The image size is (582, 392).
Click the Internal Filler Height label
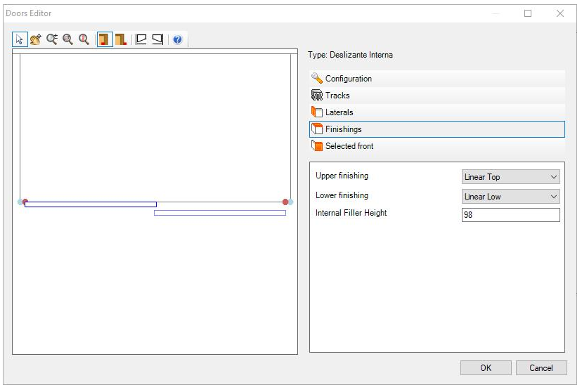point(351,213)
